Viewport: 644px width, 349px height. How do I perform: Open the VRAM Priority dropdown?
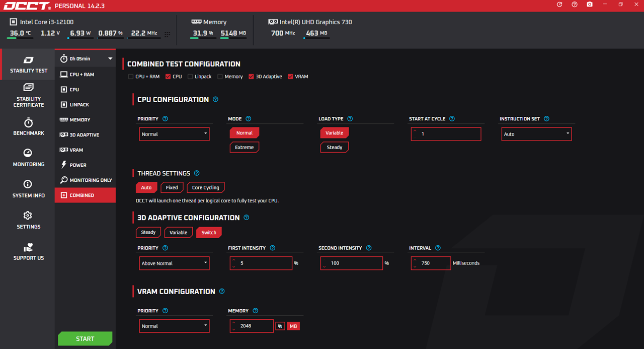(174, 326)
